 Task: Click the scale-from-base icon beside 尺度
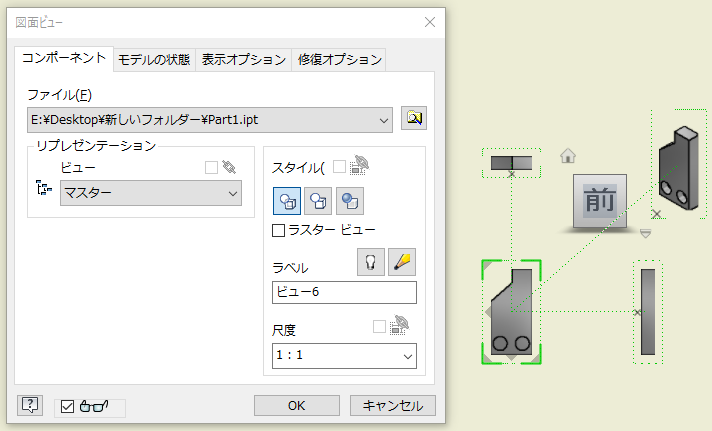[x=400, y=325]
